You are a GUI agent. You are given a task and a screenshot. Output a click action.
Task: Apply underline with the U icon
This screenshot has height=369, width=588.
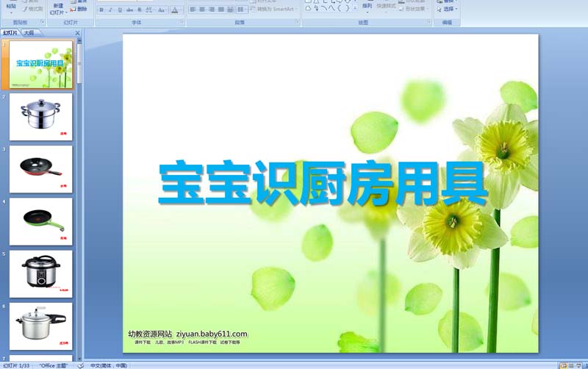[x=120, y=10]
